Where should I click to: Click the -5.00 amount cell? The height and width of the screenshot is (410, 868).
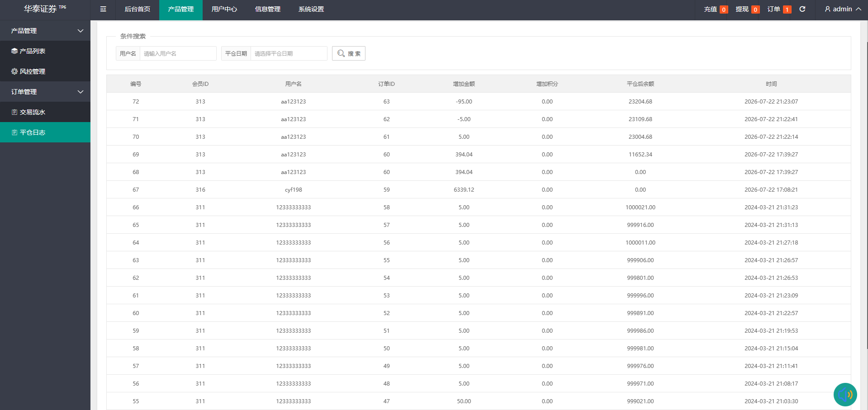[x=464, y=119]
